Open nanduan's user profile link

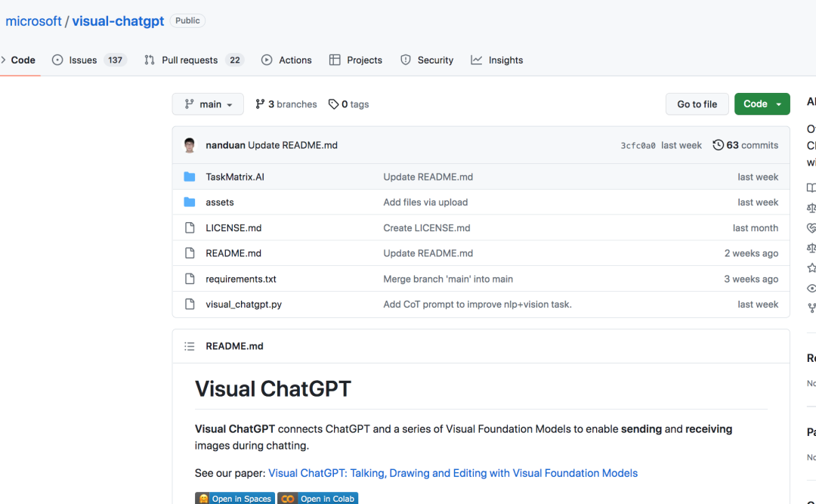(225, 145)
